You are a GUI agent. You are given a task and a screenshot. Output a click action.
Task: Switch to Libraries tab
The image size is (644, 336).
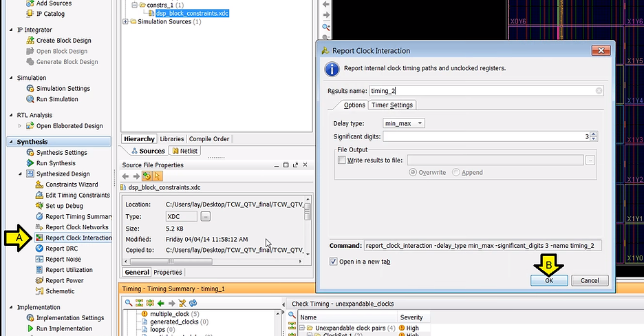pos(172,139)
